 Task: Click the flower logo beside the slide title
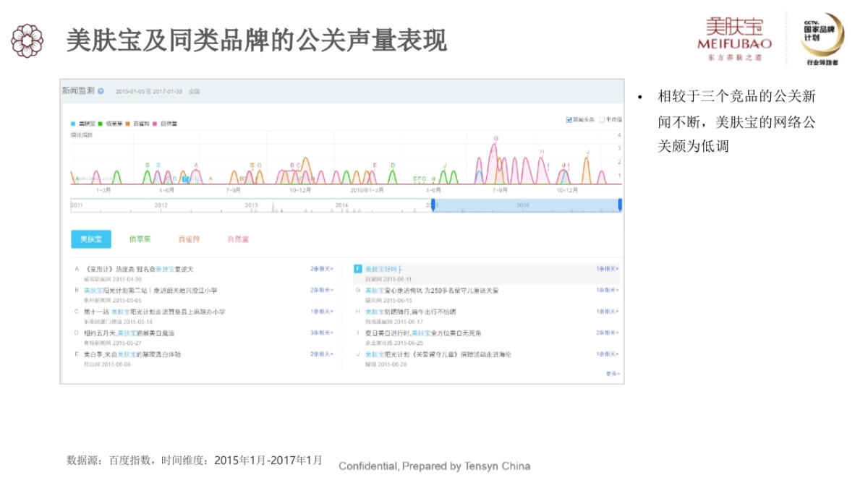point(27,40)
